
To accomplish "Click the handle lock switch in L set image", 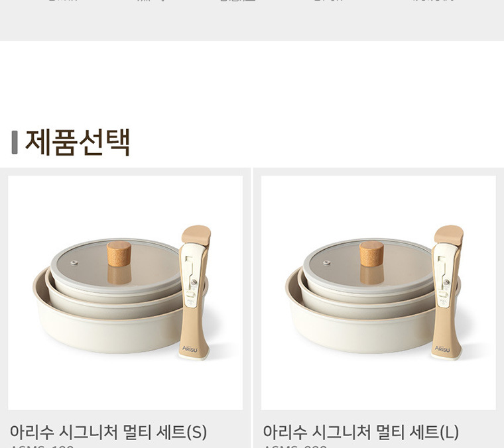I will tap(444, 294).
